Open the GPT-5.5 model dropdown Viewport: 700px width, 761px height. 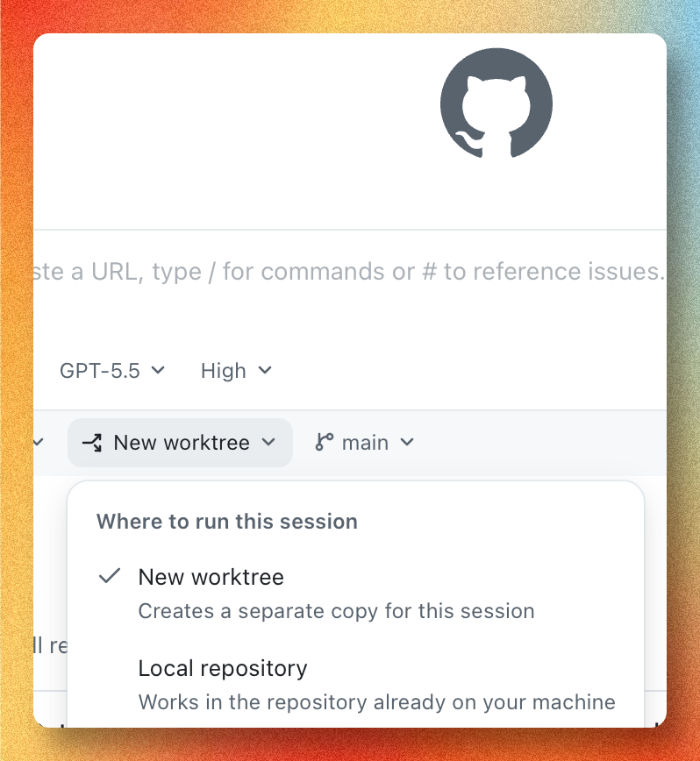[112, 371]
